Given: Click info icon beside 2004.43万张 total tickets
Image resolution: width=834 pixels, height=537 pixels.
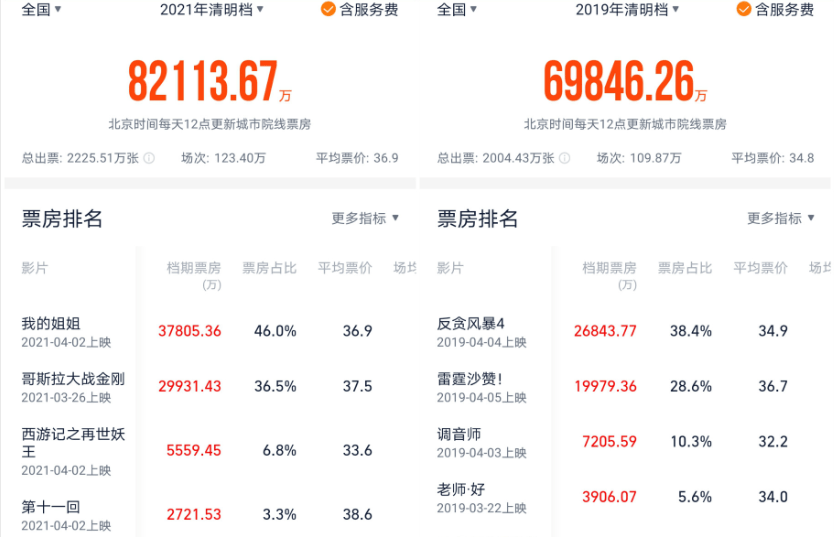Looking at the screenshot, I should [x=565, y=158].
